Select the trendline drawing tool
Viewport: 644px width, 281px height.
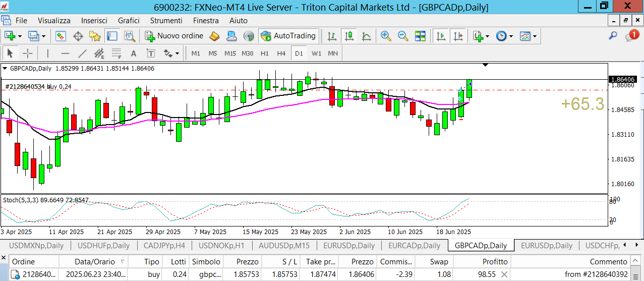click(82, 53)
